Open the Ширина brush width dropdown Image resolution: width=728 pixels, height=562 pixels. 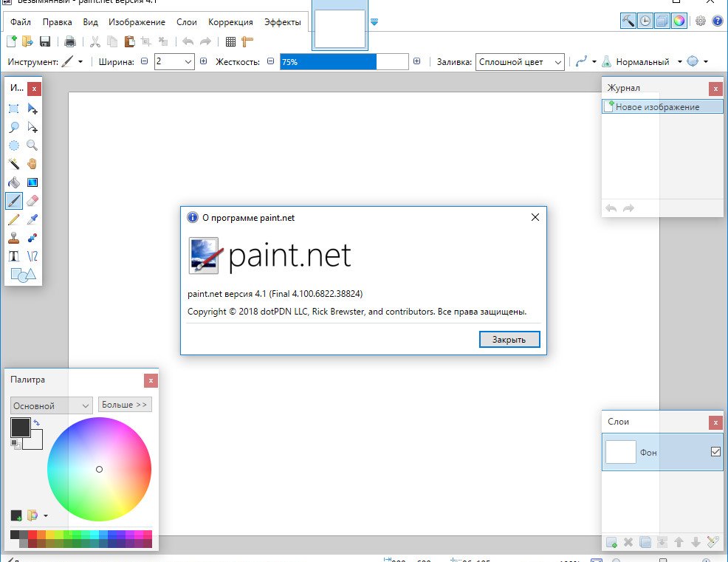tap(188, 62)
